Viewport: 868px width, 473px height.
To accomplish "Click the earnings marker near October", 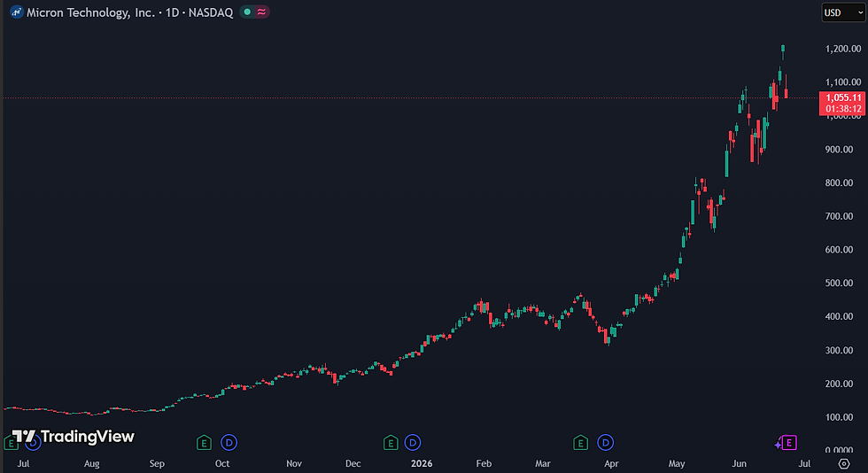I will [204, 443].
